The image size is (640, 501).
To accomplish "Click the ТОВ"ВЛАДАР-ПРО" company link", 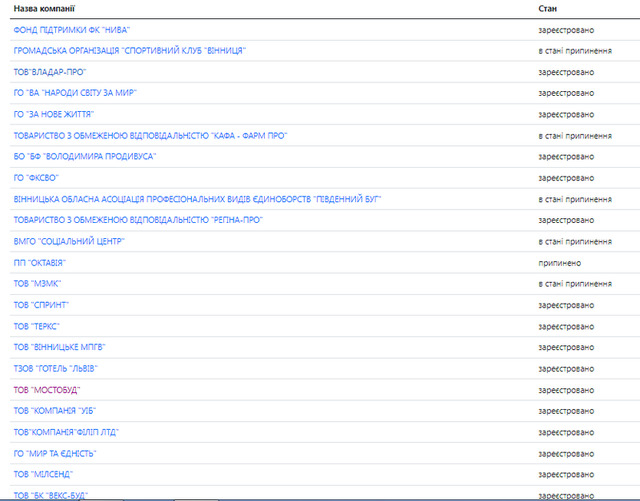I will 49,71.
